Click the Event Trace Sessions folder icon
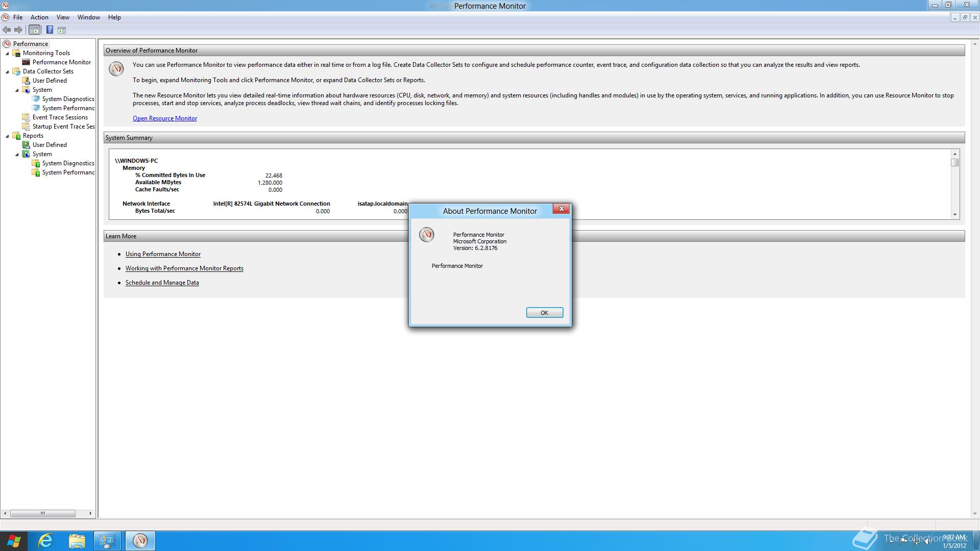The height and width of the screenshot is (551, 980). (x=26, y=117)
